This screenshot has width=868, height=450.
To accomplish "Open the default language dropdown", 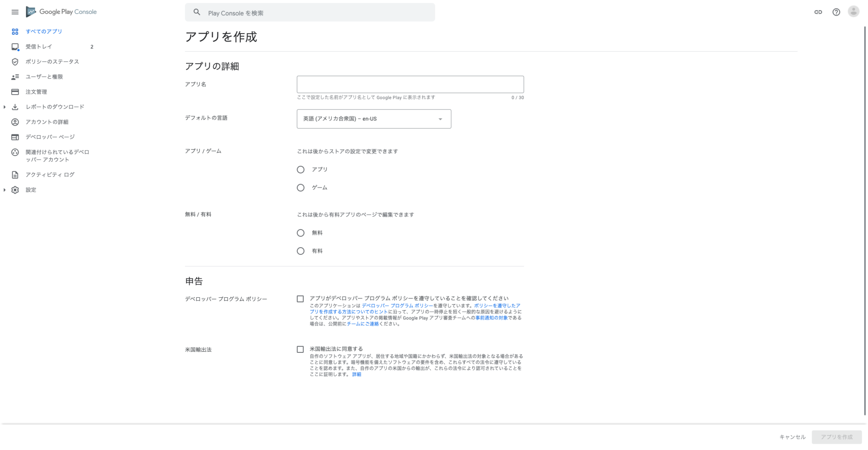I will click(373, 119).
